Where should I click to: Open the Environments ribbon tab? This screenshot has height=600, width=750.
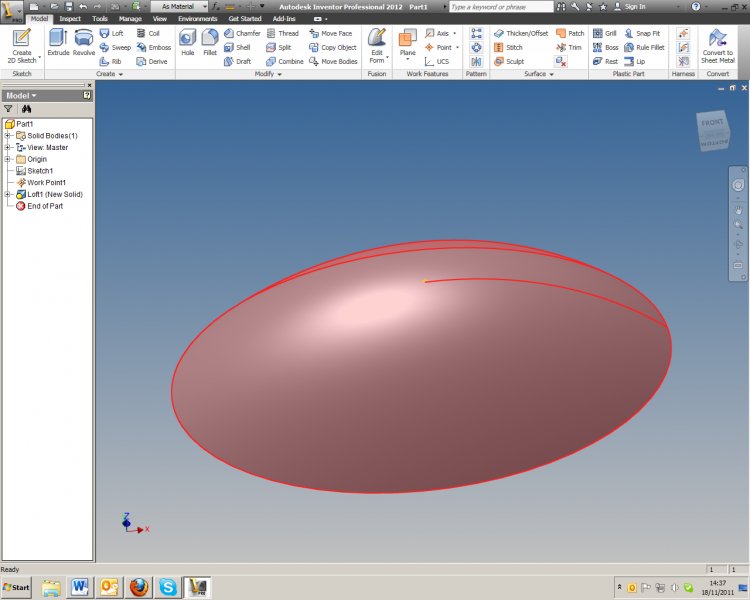pos(197,18)
